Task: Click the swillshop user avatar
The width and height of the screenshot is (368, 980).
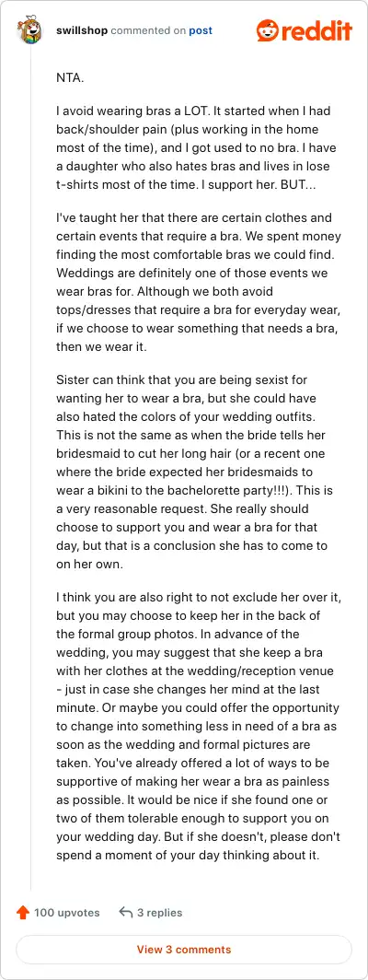Action: tap(30, 30)
